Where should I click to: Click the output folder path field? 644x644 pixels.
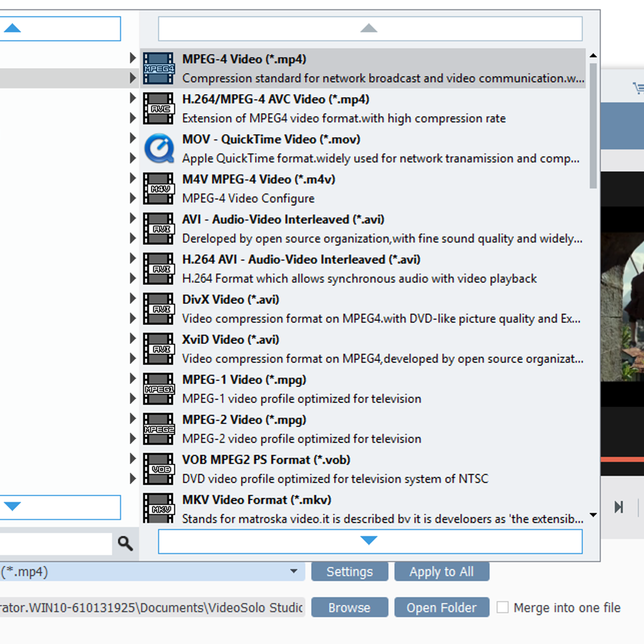(152, 607)
